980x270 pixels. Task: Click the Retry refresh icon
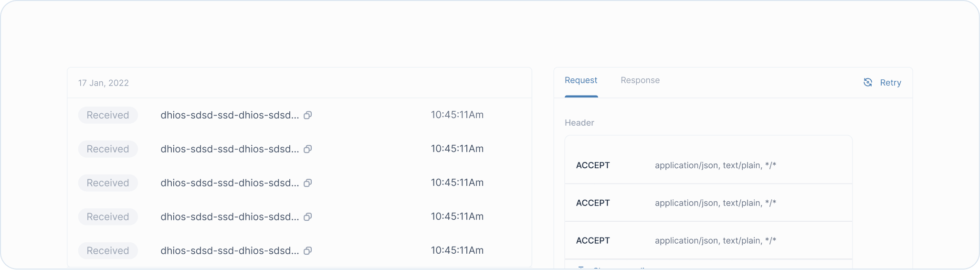pyautogui.click(x=868, y=83)
